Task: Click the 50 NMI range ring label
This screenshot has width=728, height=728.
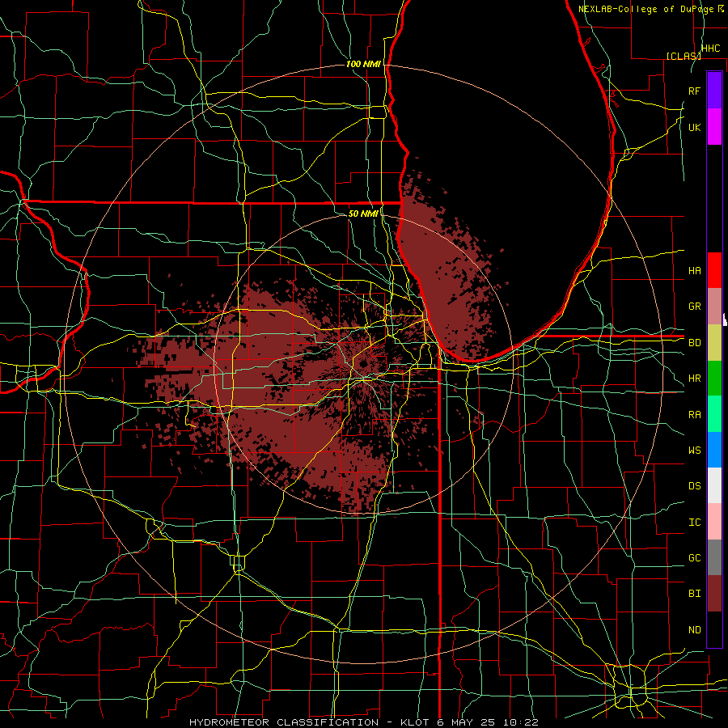Action: point(363,214)
